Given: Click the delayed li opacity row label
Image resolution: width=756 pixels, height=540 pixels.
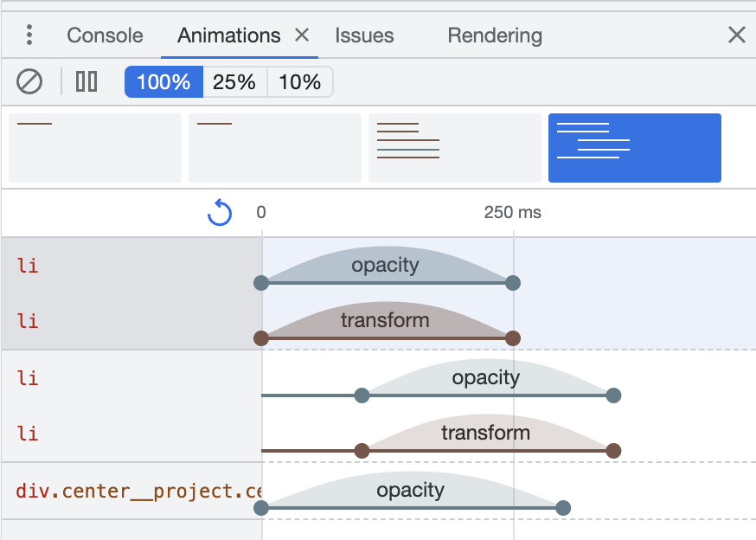Looking at the screenshot, I should [28, 378].
